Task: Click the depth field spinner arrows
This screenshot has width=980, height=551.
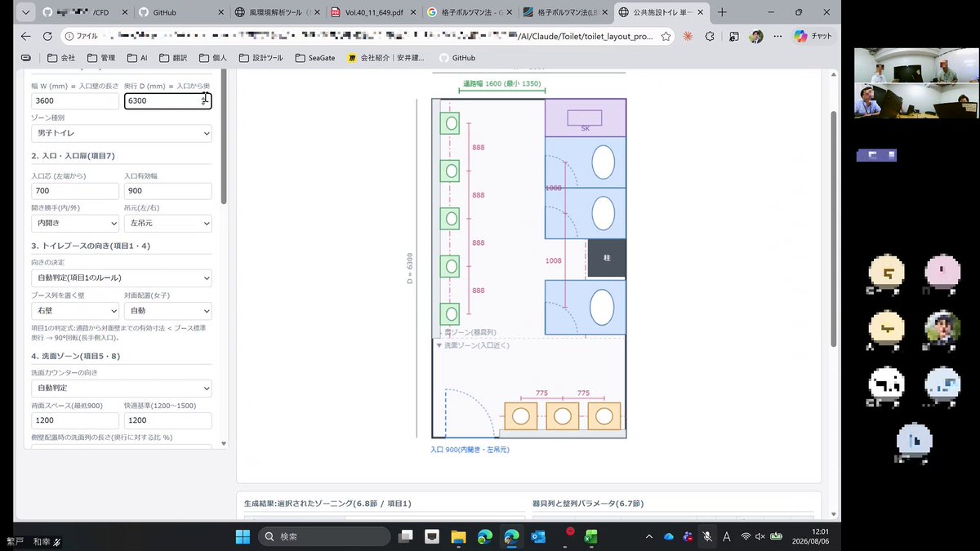Action: point(204,100)
